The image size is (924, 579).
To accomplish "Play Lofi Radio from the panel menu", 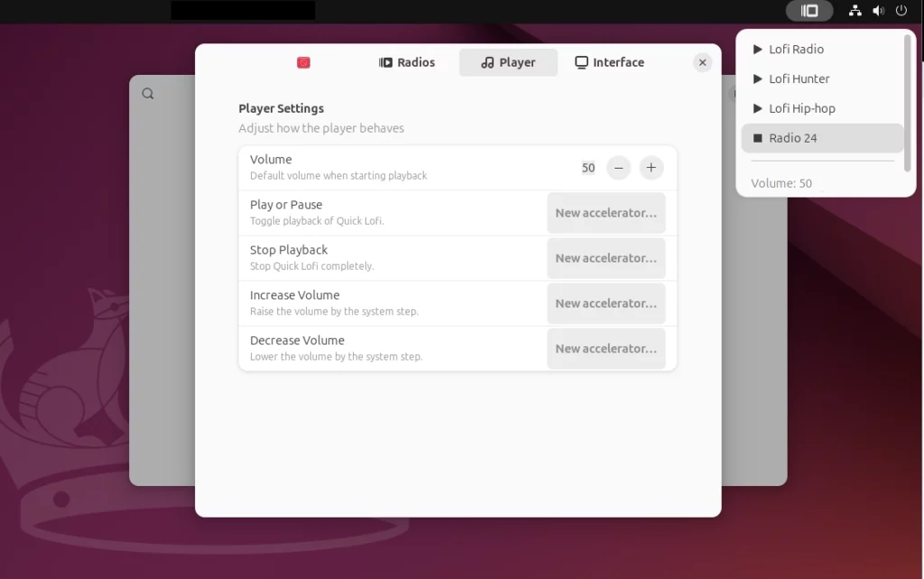I will [796, 50].
